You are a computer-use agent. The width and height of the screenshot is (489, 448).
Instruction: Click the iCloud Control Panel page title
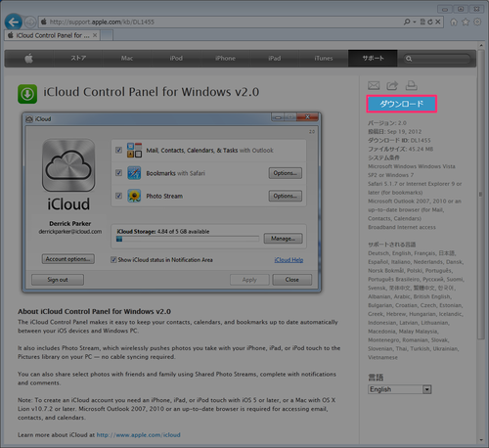coord(152,92)
